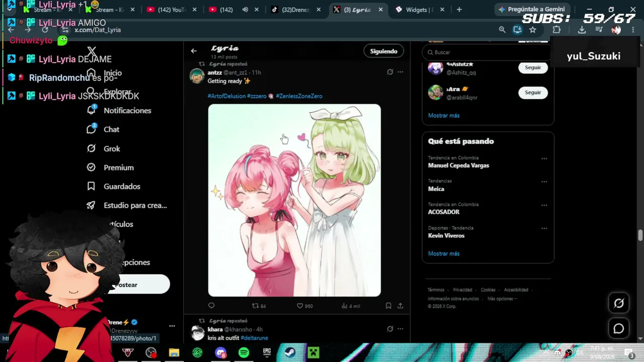Follow the Ashitz account

tap(533, 67)
